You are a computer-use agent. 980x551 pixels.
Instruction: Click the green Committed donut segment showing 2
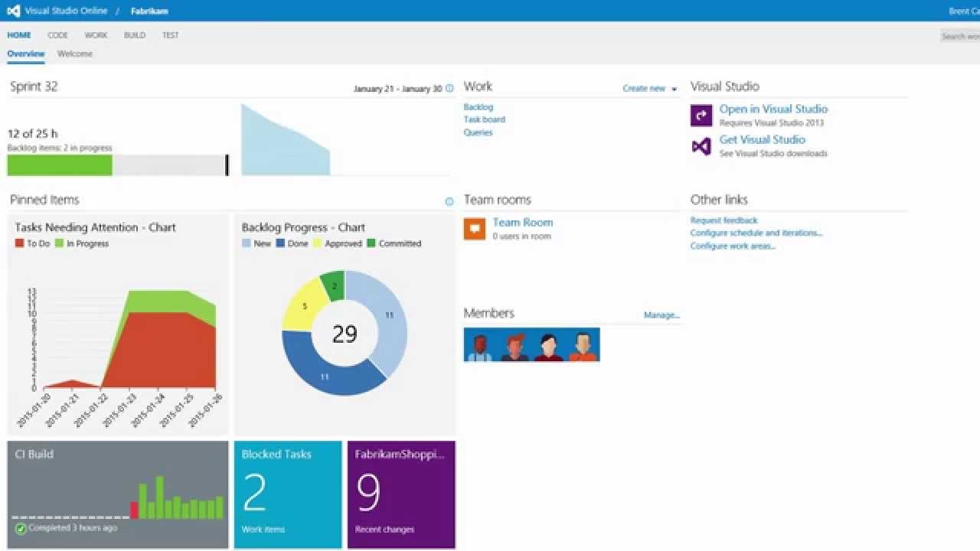point(335,285)
